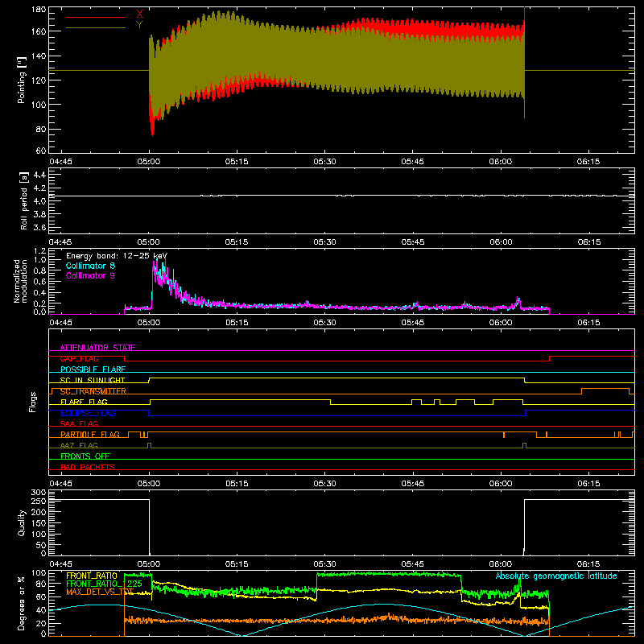The width and height of the screenshot is (644, 644).
Task: Click the 100 tick in Degrees or % plot
Action: 38,573
